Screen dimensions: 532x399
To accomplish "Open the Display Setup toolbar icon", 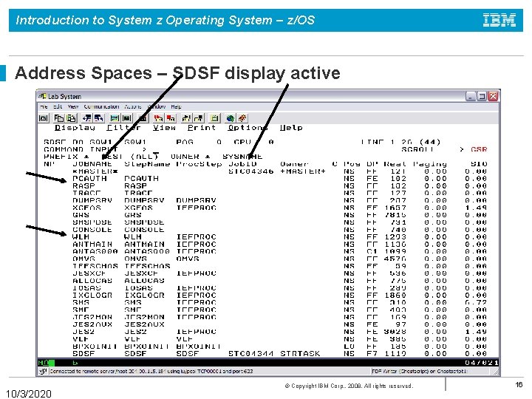I will [115, 118].
